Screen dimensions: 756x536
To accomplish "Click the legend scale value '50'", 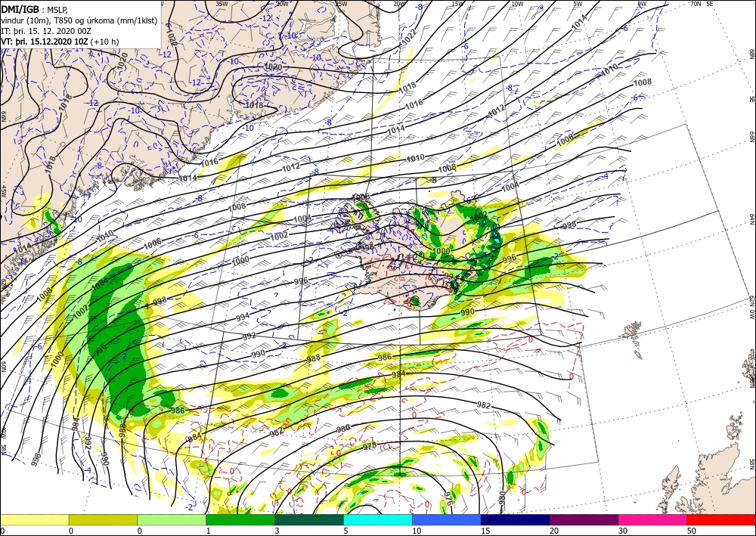I will (692, 531).
